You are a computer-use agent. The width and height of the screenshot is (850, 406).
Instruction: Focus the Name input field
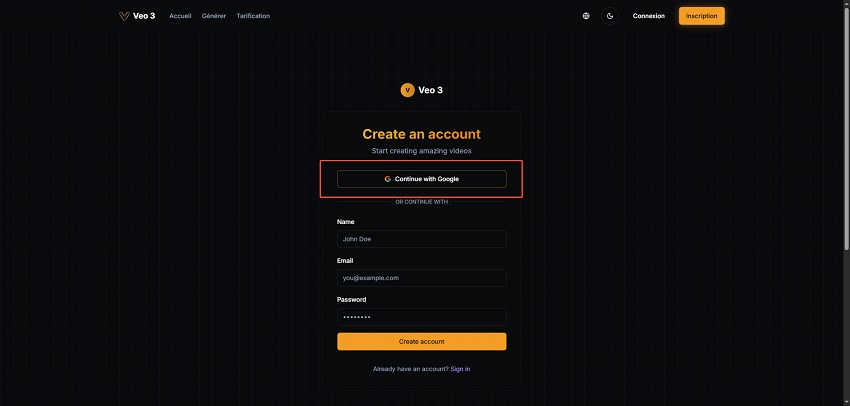pyautogui.click(x=422, y=239)
